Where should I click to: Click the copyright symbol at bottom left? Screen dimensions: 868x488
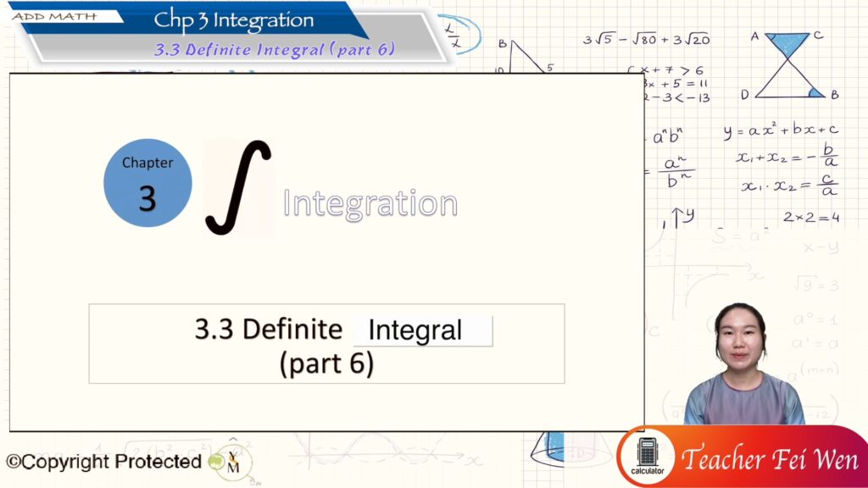[x=14, y=462]
